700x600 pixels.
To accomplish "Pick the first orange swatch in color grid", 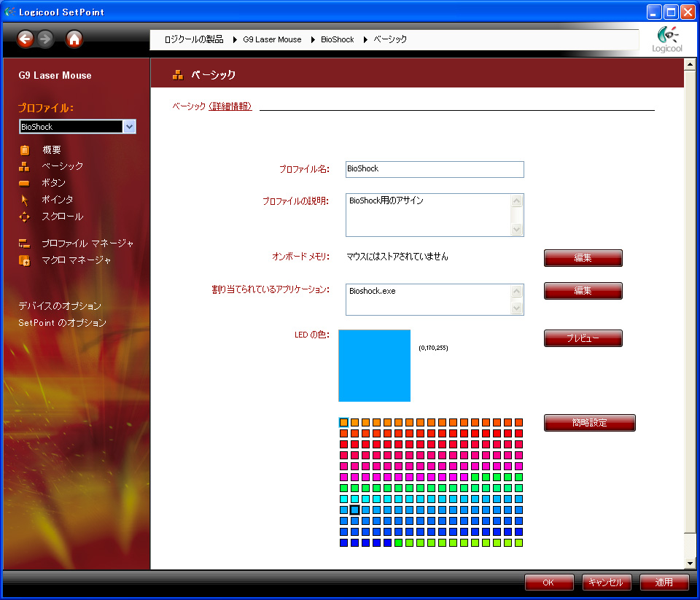I will pyautogui.click(x=344, y=423).
